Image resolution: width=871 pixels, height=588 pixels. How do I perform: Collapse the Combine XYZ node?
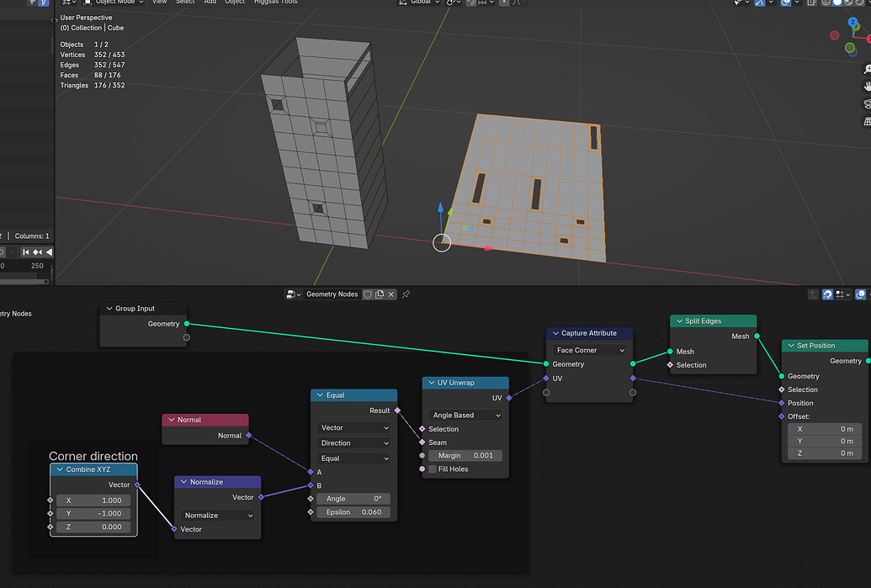coord(60,469)
